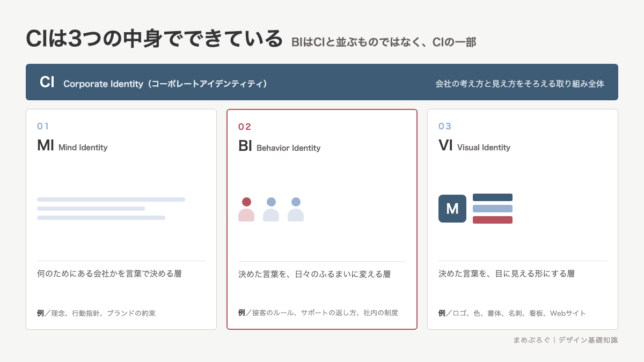
Task: Click the '02' number label
Action: pyautogui.click(x=245, y=127)
